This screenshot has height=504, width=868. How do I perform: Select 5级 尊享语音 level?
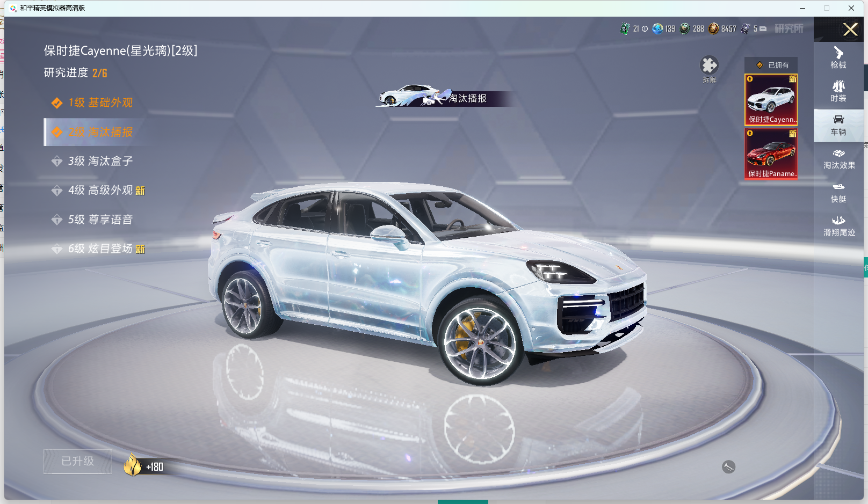point(100,220)
